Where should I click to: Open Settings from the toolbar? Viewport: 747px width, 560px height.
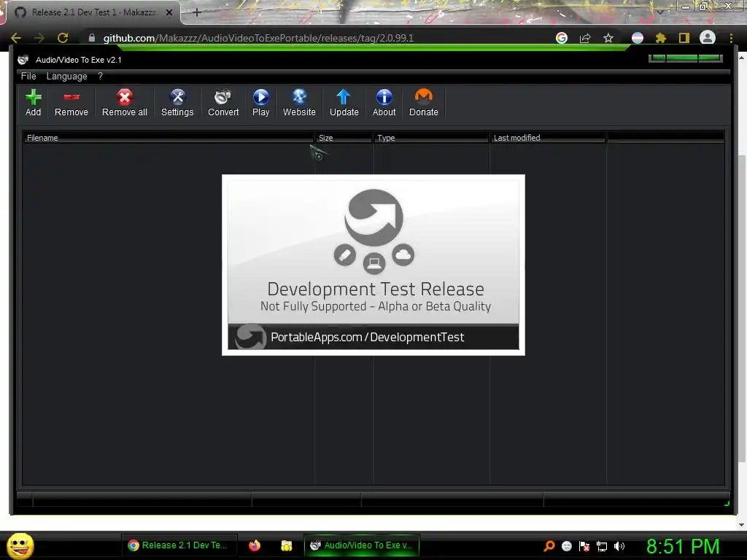click(177, 102)
